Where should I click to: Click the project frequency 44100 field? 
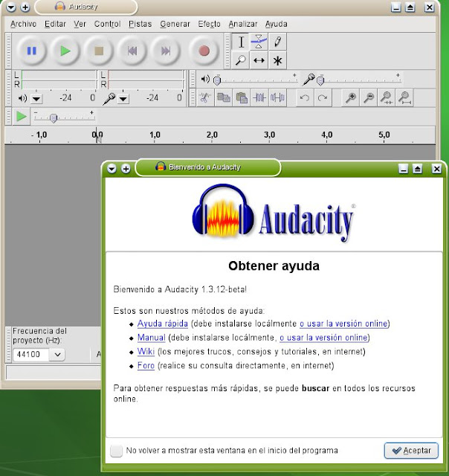tap(30, 355)
